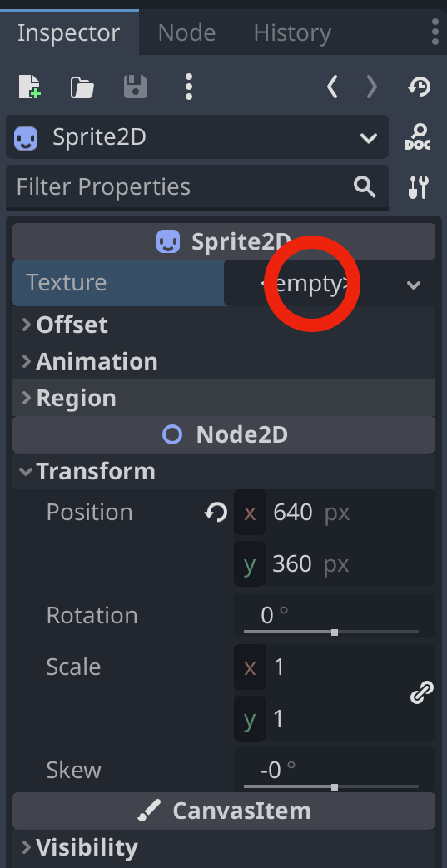The height and width of the screenshot is (868, 447).
Task: Open the load resource folder icon
Action: coord(82,87)
